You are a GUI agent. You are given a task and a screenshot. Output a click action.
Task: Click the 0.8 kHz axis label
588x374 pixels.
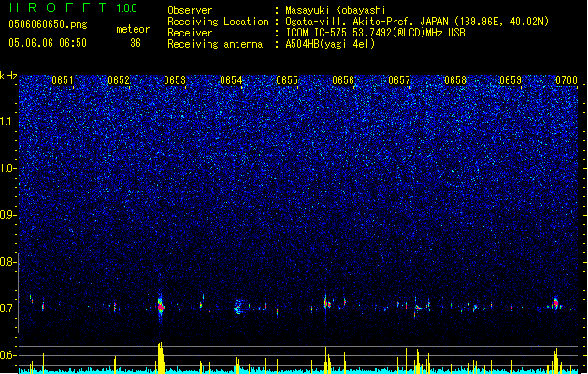[8, 262]
